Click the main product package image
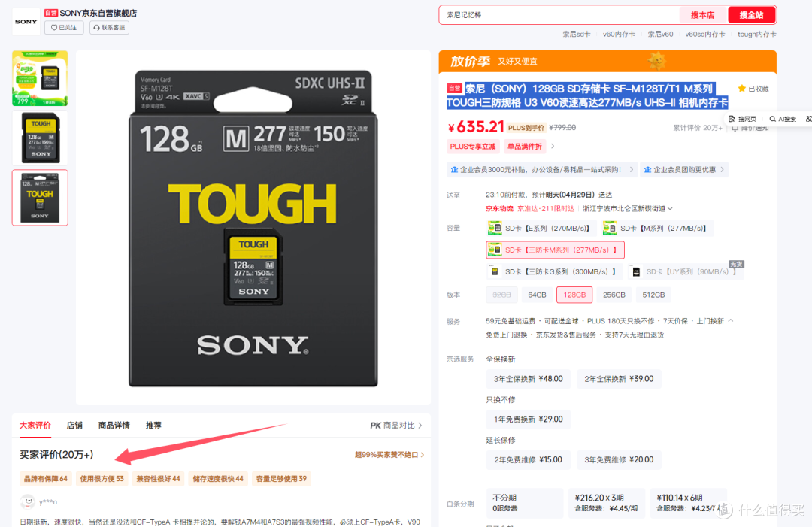 [x=253, y=229]
